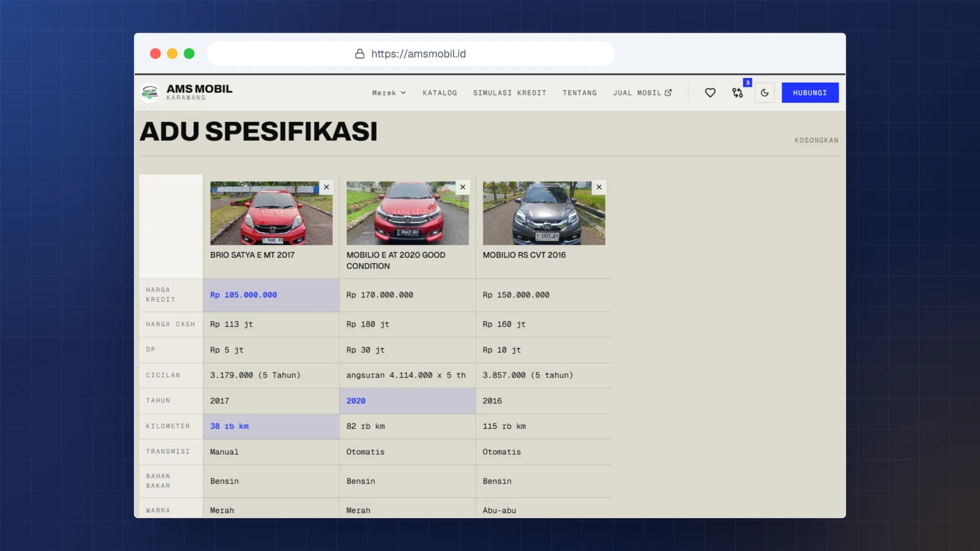The height and width of the screenshot is (551, 980).
Task: Go to Simulasi Kredit page
Action: (509, 93)
